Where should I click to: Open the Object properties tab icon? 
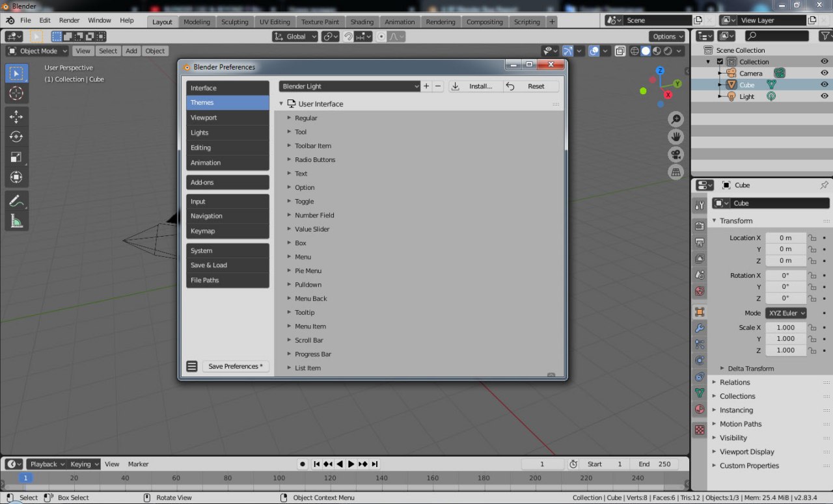click(x=700, y=312)
